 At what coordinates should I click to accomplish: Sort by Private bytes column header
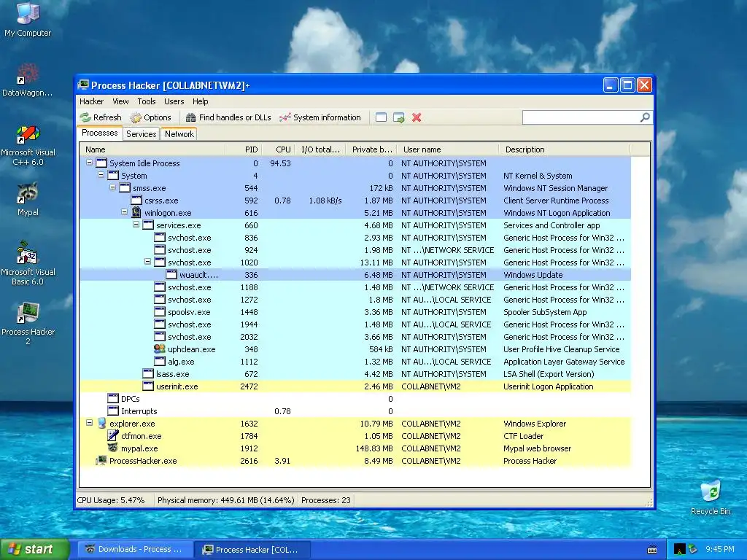point(371,149)
